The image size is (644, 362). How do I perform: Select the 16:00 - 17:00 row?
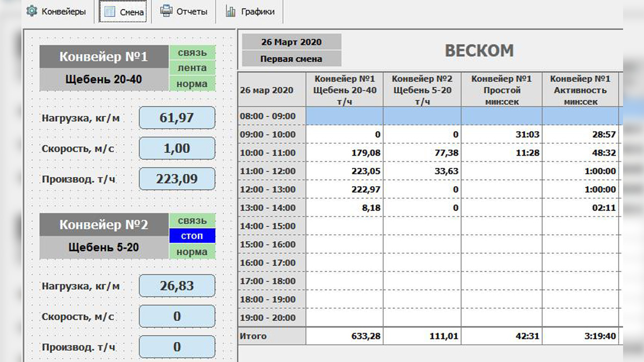click(x=429, y=262)
